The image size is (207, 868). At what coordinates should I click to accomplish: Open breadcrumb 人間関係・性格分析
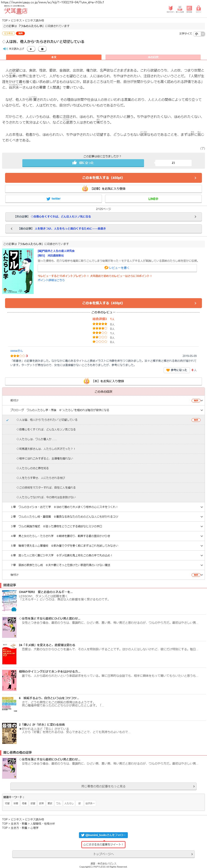(43, 824)
